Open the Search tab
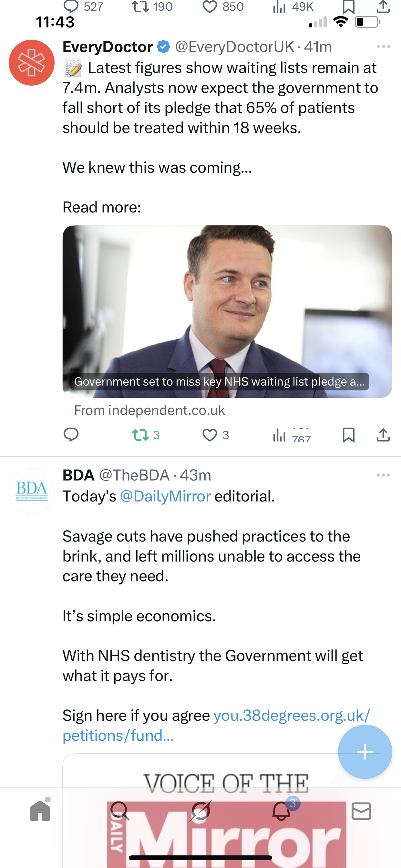The height and width of the screenshot is (868, 401). point(120,811)
